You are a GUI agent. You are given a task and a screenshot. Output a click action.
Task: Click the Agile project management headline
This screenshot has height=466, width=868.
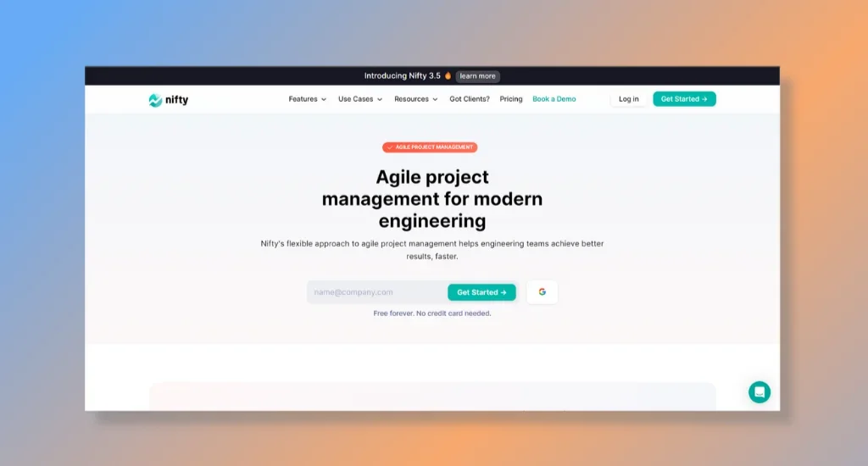(432, 199)
